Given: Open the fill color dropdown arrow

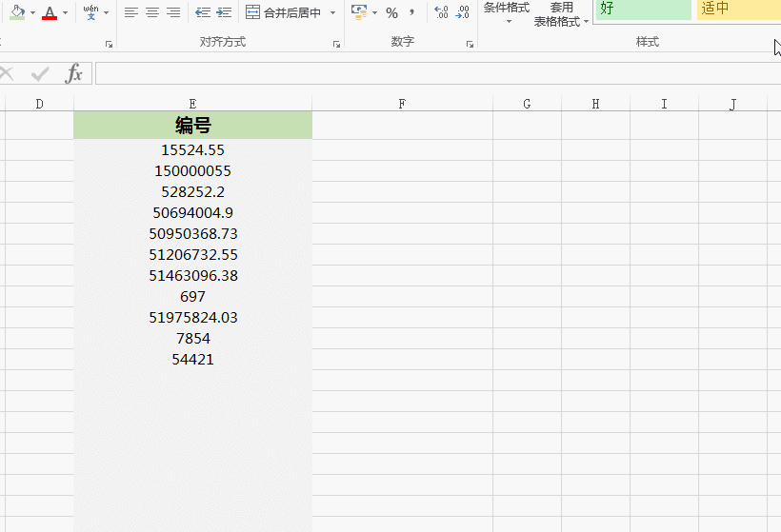Looking at the screenshot, I should coord(32,13).
